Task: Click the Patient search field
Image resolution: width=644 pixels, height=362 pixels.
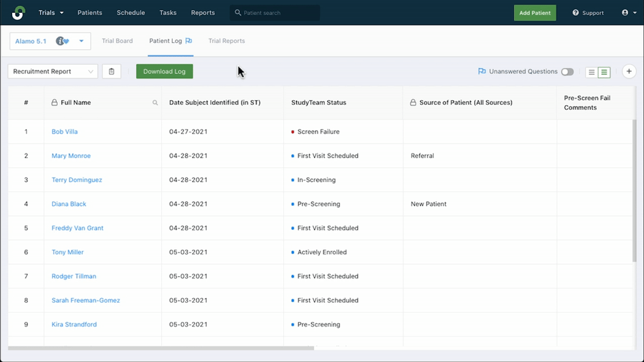Action: [275, 13]
